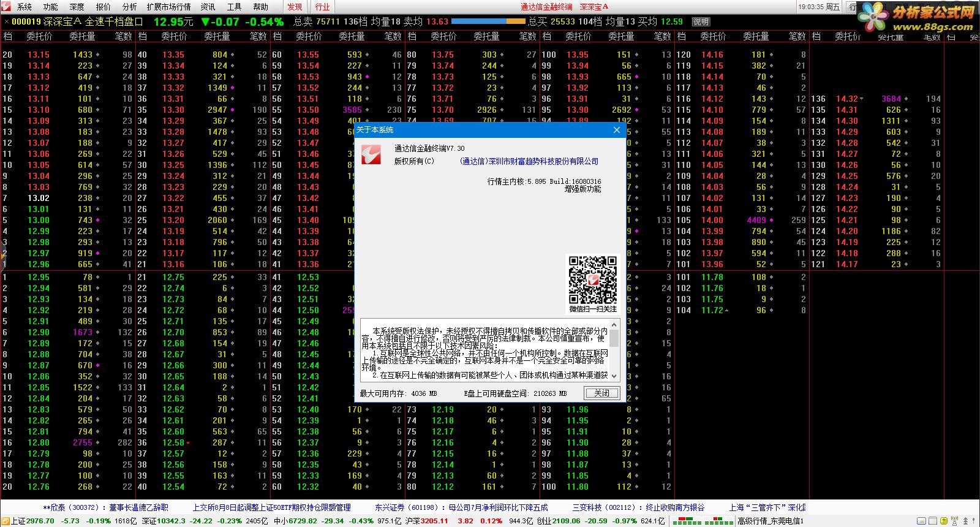The image size is (980, 527).
Task: Click the 行业 button in top bar
Action: pyautogui.click(x=323, y=7)
